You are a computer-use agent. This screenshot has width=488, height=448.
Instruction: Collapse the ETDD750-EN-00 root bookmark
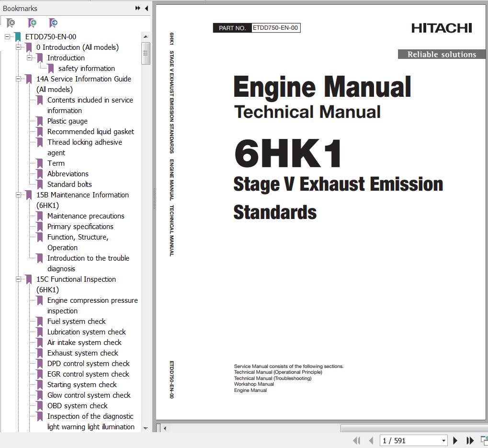(7, 37)
